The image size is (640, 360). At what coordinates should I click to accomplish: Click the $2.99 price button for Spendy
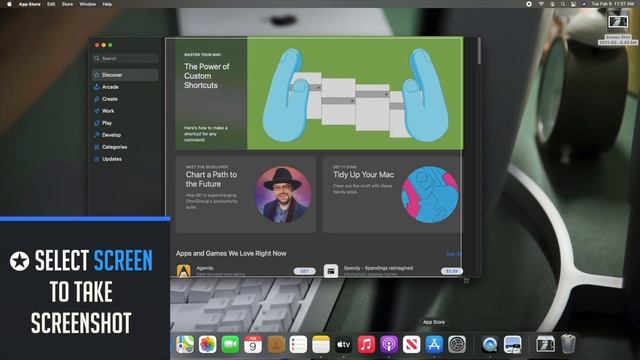(451, 271)
